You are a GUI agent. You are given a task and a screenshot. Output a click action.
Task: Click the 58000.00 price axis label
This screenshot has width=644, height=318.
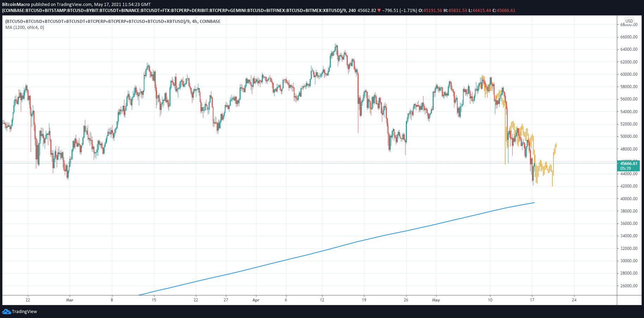pos(629,87)
